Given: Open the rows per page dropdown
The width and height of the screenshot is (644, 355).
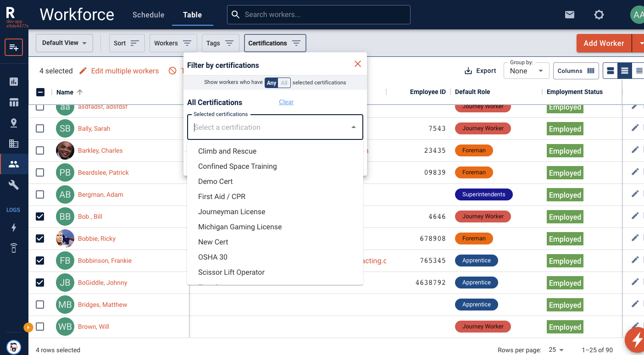Looking at the screenshot, I should pos(556,350).
